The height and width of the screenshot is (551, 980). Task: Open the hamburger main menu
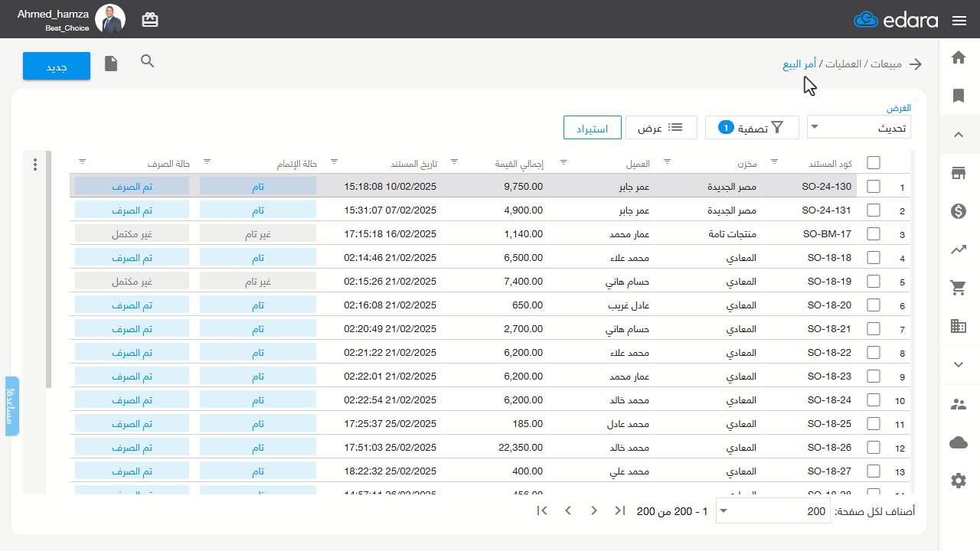coord(959,21)
